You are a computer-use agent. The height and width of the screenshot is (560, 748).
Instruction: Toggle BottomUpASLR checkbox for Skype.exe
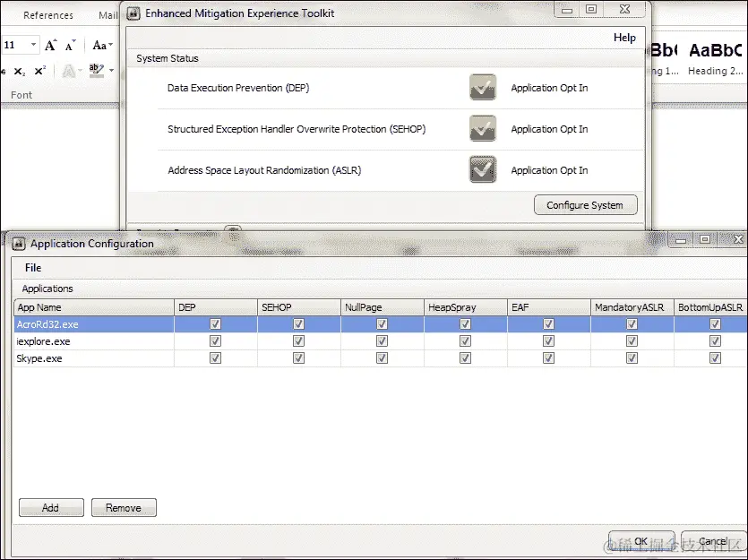click(715, 358)
